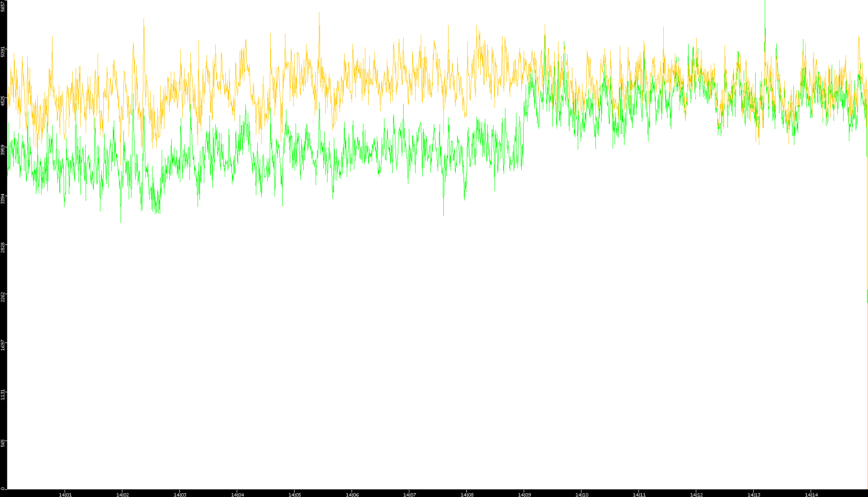Select the 14:10 time marker
The width and height of the screenshot is (868, 497).
click(x=582, y=494)
